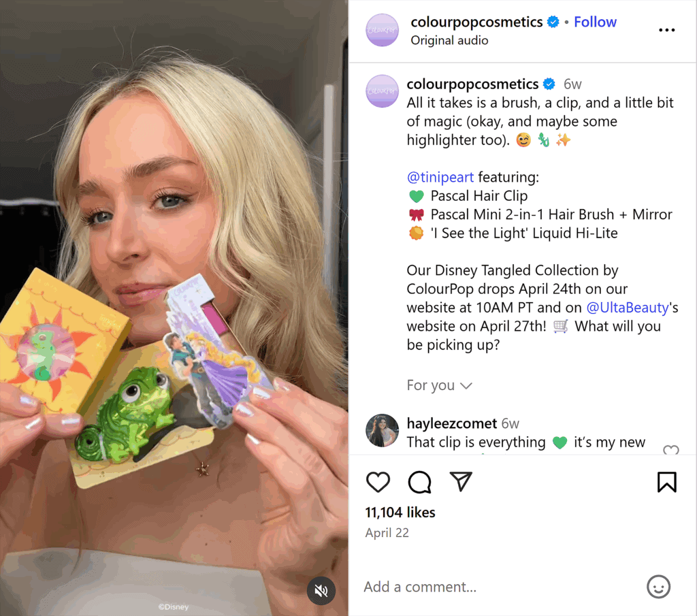Screen dimensions: 697x616
Task: Unmute the video audio
Action: tap(321, 591)
